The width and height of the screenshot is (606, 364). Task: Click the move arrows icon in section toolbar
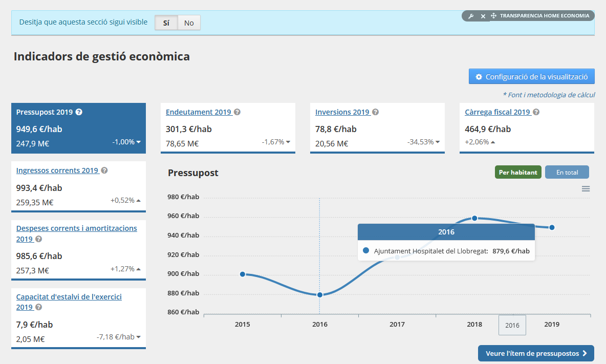493,16
